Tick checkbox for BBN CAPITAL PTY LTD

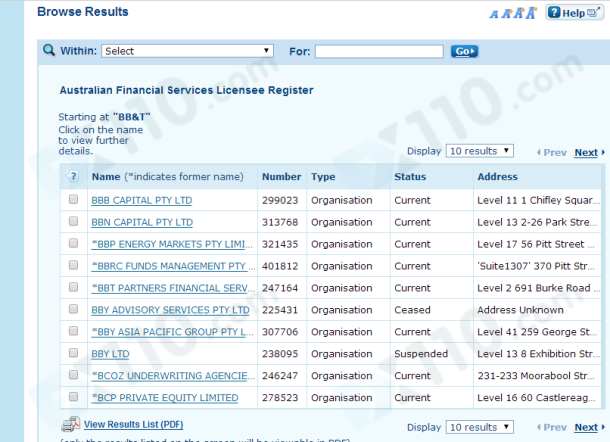click(73, 221)
